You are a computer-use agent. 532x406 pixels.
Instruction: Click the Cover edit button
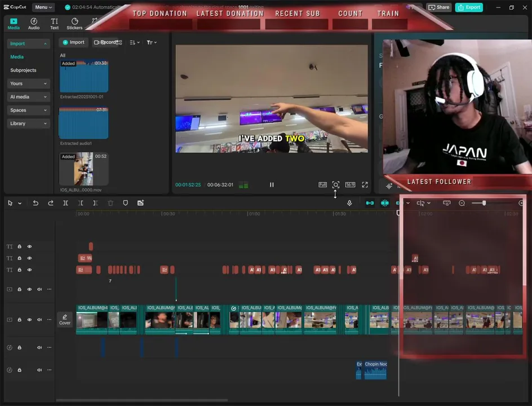click(65, 319)
